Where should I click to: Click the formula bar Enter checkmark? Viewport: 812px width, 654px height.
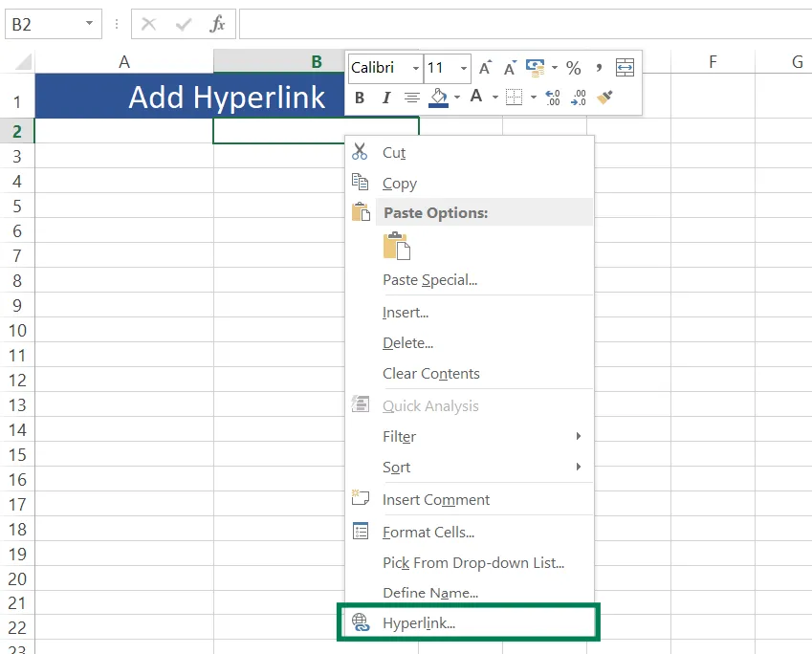[x=184, y=24]
